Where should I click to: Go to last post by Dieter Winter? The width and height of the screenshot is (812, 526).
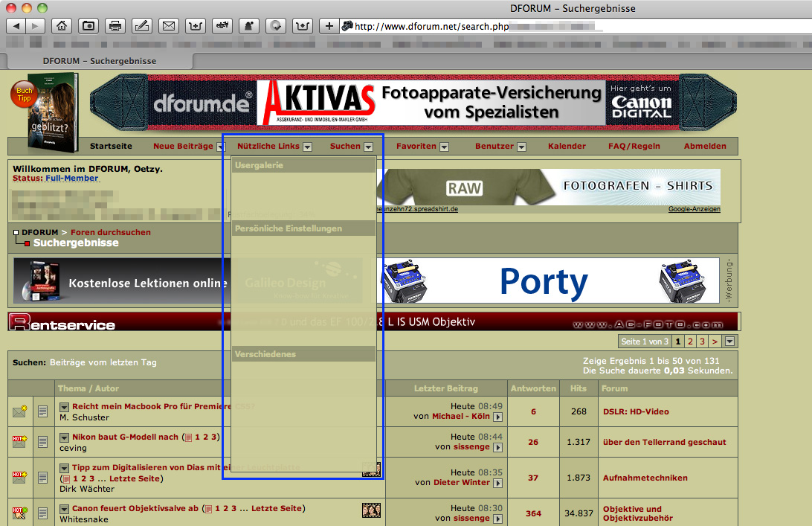pos(497,483)
